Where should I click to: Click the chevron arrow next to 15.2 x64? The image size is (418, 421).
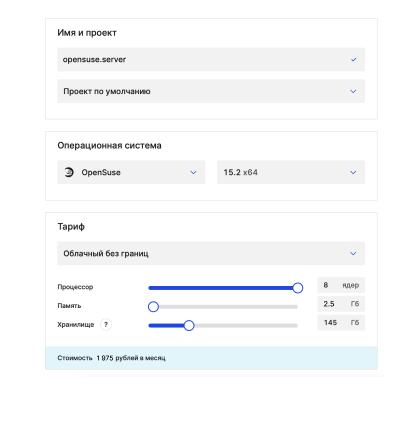point(353,172)
